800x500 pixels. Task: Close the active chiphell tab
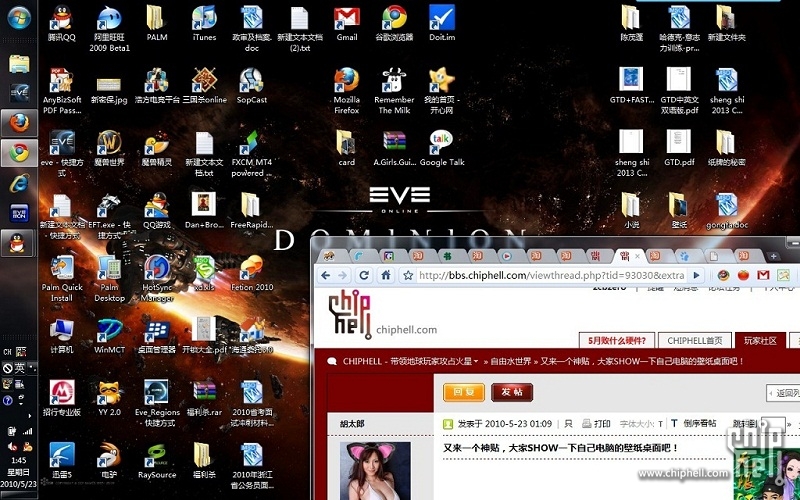pyautogui.click(x=637, y=256)
